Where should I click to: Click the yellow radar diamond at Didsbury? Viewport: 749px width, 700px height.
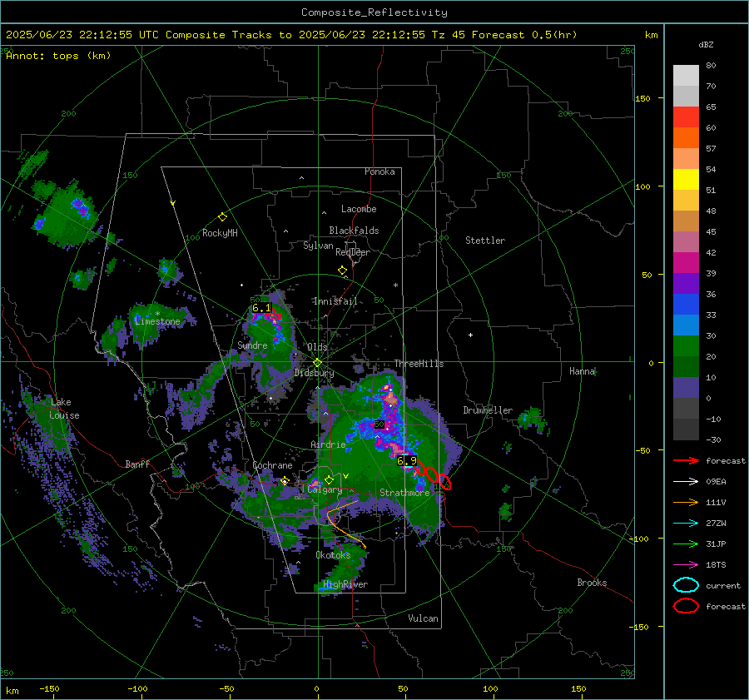click(x=317, y=362)
